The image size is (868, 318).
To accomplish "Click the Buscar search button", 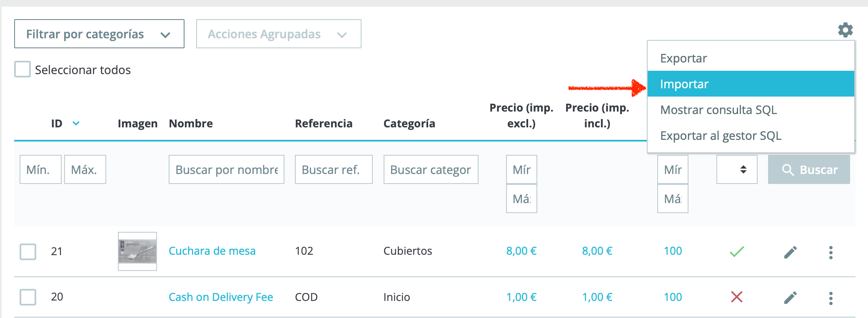I will (x=809, y=169).
